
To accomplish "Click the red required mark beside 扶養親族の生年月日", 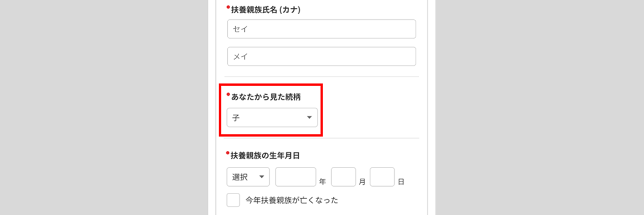I will point(228,154).
